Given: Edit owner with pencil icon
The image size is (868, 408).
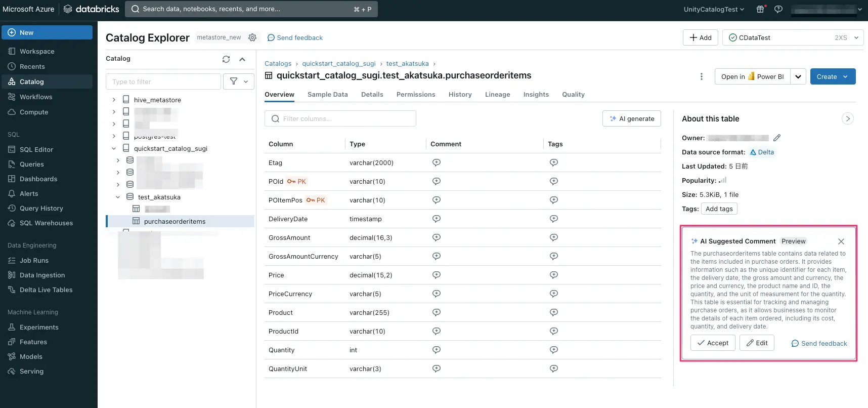Looking at the screenshot, I should click(777, 138).
